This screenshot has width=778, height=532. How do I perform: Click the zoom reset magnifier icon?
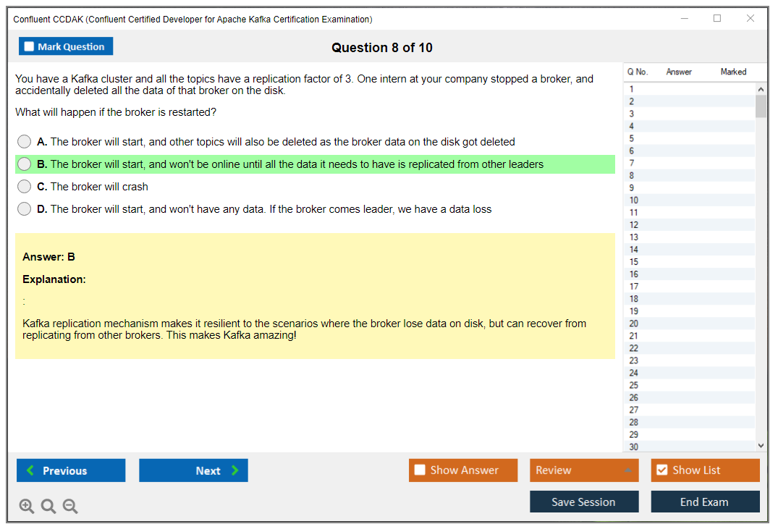pos(48,506)
